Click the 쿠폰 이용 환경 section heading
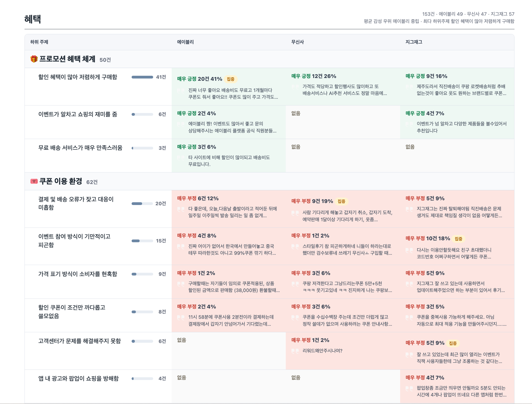The height and width of the screenshot is (404, 532). click(61, 181)
